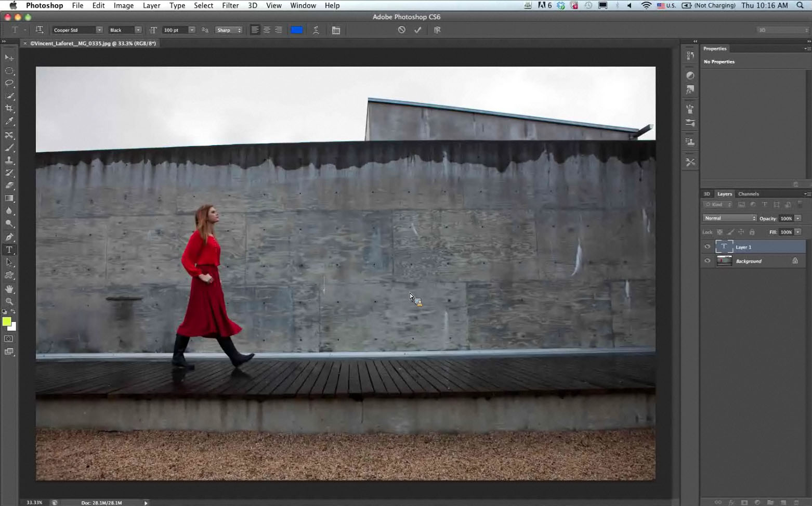
Task: Select the Gradient tool
Action: coord(9,198)
